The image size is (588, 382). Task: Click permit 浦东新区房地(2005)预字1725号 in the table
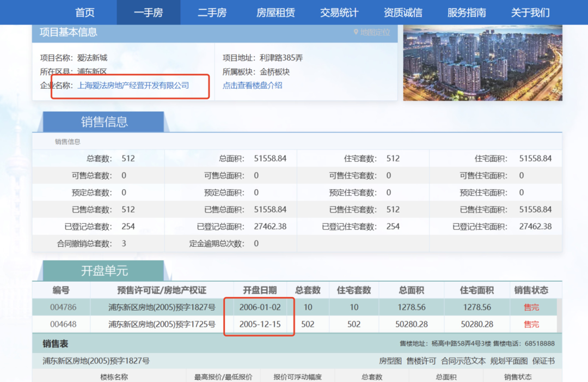click(x=162, y=324)
